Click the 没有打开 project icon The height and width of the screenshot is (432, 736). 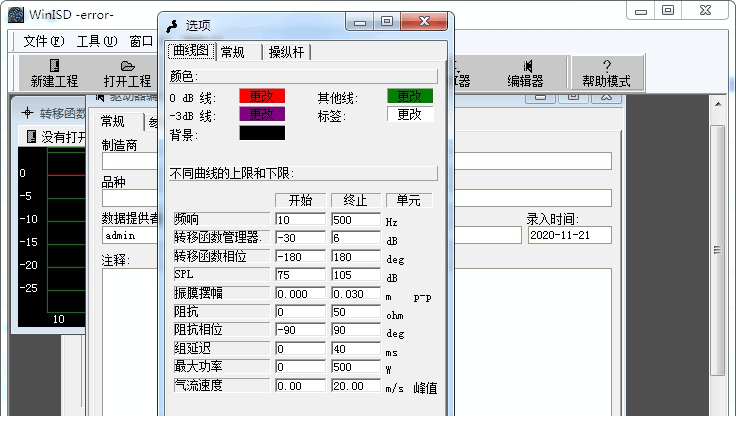click(31, 137)
